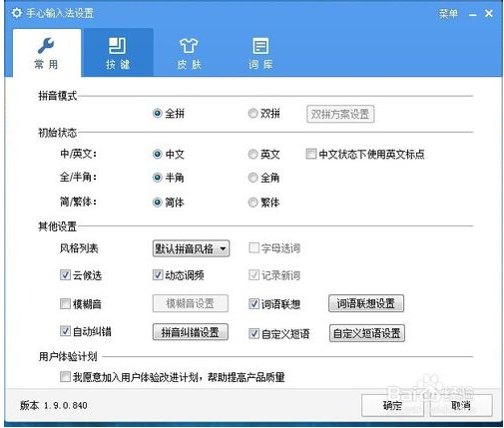Enable 我愿意加入用户体验改进计划 checkbox
This screenshot has width=504, height=428.
(65, 377)
